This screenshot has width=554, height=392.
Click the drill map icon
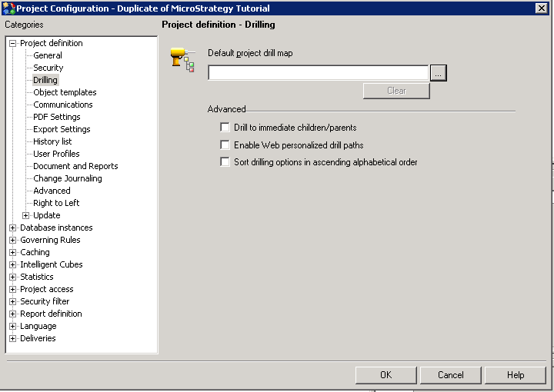coord(182,60)
